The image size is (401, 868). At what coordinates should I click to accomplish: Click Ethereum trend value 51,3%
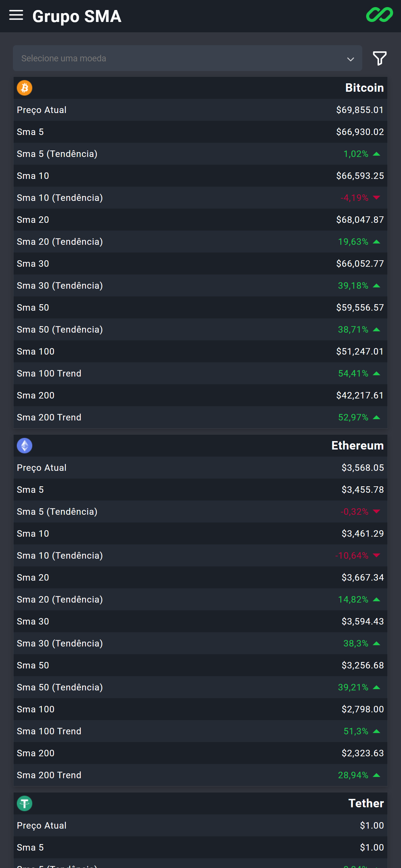(x=355, y=731)
